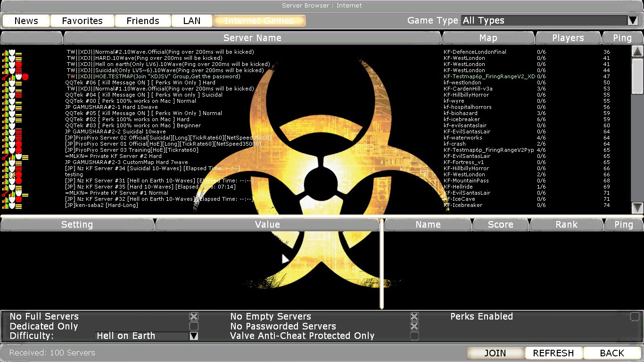The height and width of the screenshot is (362, 644).
Task: Sort list by Server Name column header
Action: point(252,38)
